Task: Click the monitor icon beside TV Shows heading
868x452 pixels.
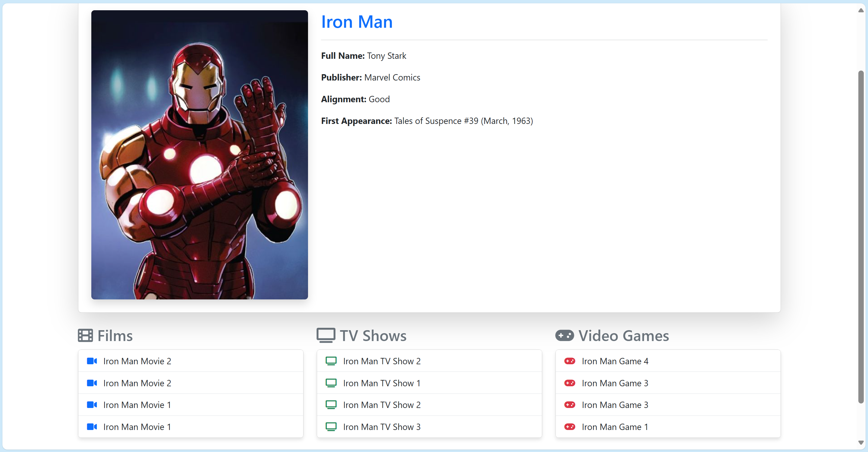Action: (325, 336)
